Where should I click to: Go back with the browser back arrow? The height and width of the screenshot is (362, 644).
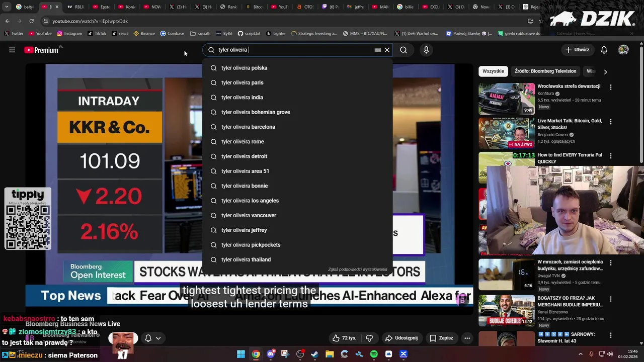pyautogui.click(x=7, y=21)
